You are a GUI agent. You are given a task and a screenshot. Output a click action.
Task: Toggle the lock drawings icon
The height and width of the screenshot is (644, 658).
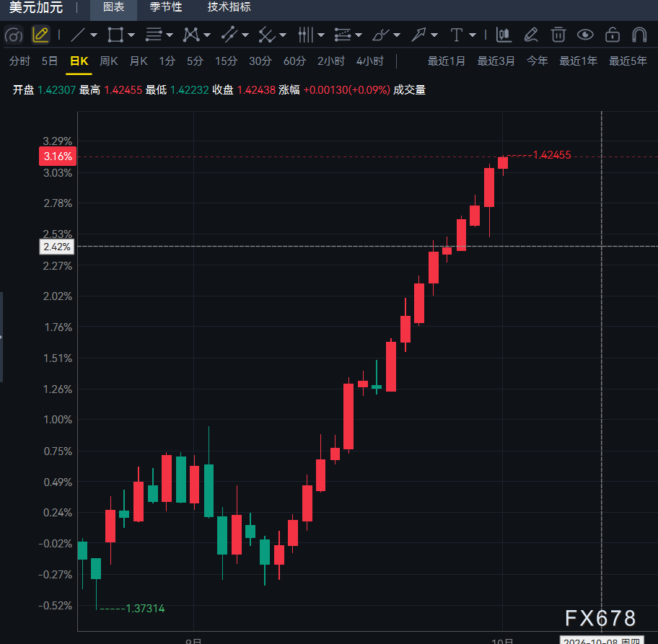[613, 35]
